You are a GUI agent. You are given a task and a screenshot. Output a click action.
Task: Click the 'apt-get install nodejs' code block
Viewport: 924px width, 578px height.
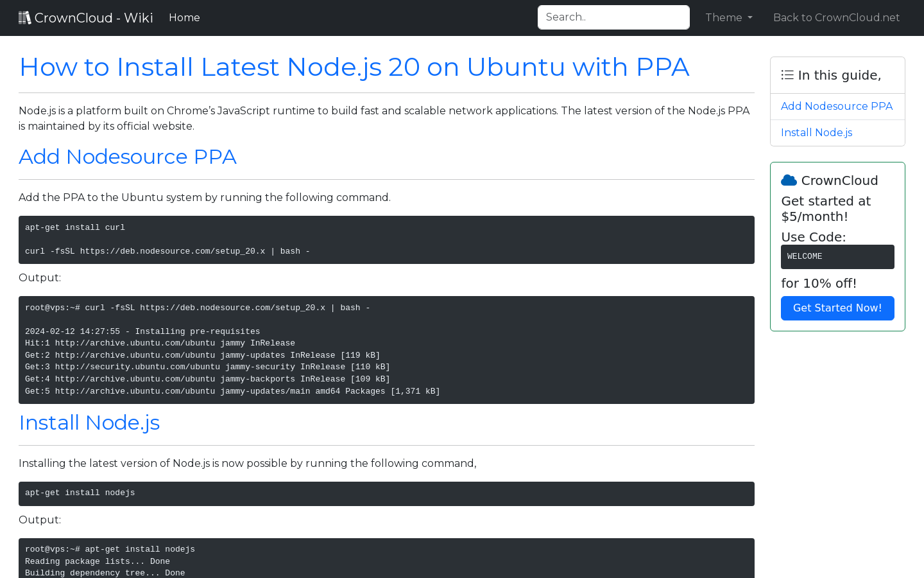tap(386, 493)
